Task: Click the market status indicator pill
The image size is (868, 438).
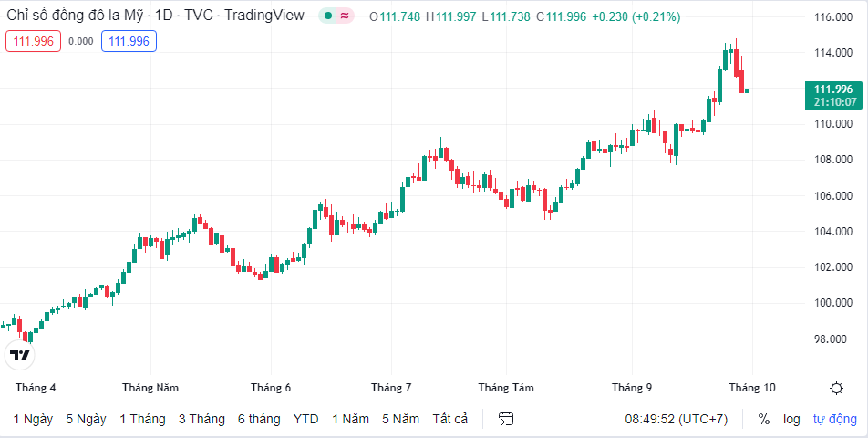Action: click(336, 16)
